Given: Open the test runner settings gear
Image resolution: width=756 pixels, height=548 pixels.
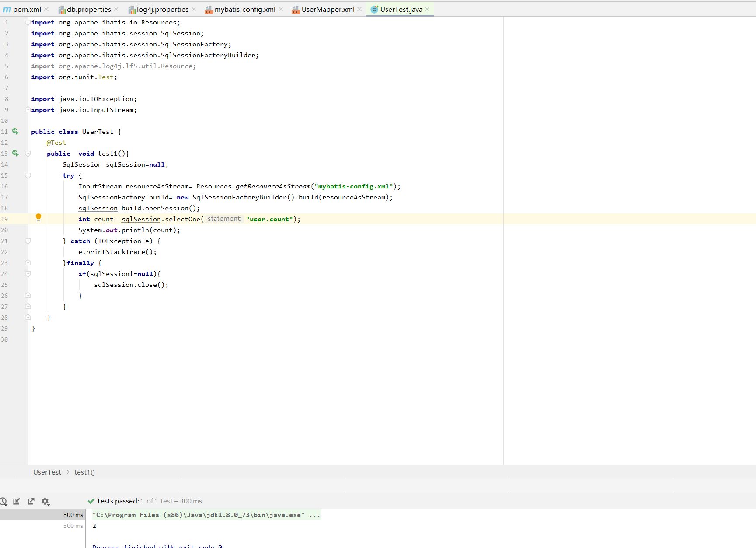Looking at the screenshot, I should (x=45, y=502).
